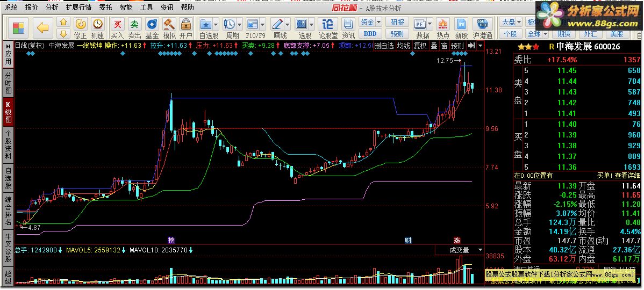
Task: Switch to the 个股资料 side tab
Action: [8, 145]
